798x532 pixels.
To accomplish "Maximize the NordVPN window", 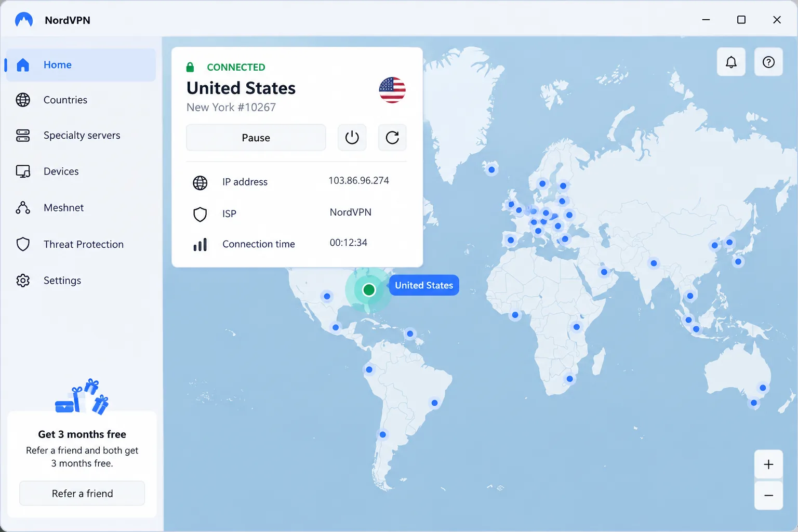I will click(x=741, y=20).
